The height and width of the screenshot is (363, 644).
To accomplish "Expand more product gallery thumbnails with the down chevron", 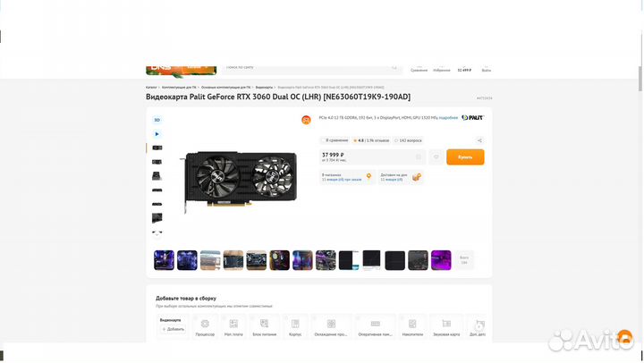I will pos(157,232).
